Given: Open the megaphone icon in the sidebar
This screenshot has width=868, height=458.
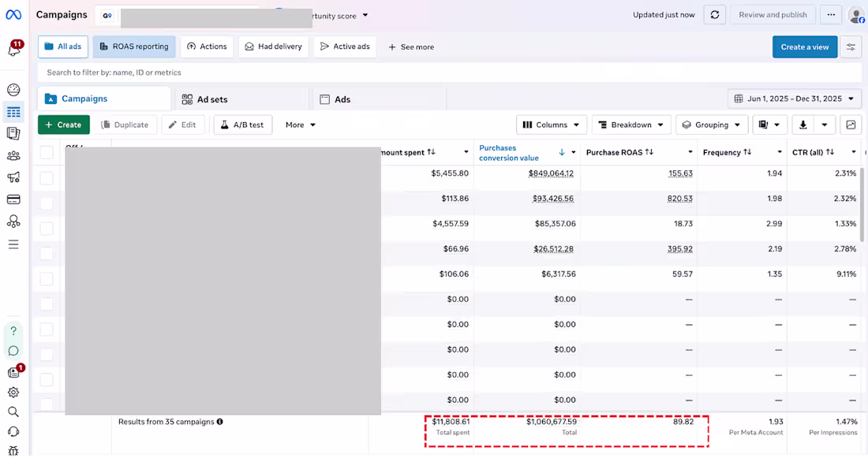Looking at the screenshot, I should pyautogui.click(x=13, y=177).
